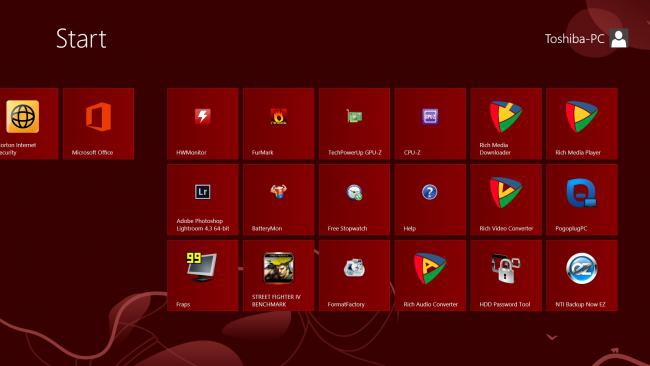Open Rich Audio Converter tile

[x=430, y=276]
